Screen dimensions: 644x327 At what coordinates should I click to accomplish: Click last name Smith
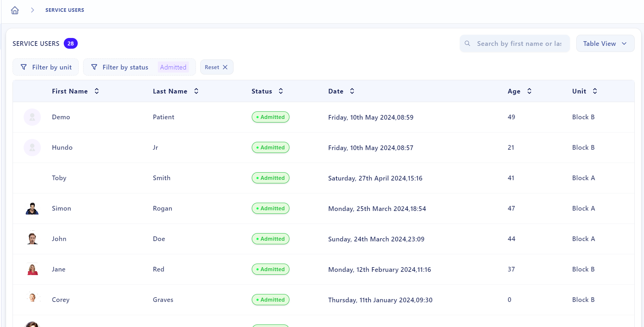(x=162, y=178)
